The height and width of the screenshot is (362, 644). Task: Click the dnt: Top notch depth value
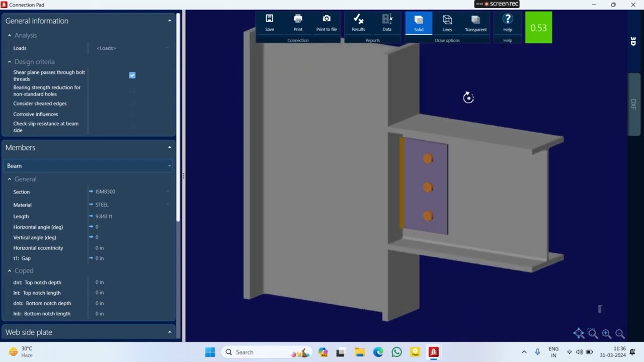pyautogui.click(x=100, y=282)
